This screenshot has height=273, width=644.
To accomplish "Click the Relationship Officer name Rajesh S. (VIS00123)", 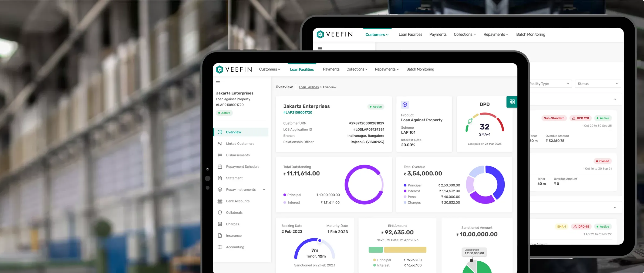I will (367, 142).
